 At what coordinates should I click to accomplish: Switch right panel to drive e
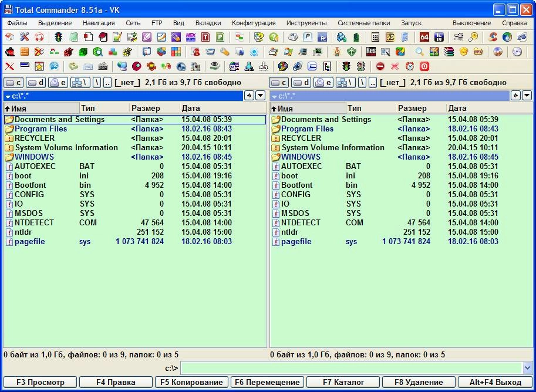pos(324,82)
